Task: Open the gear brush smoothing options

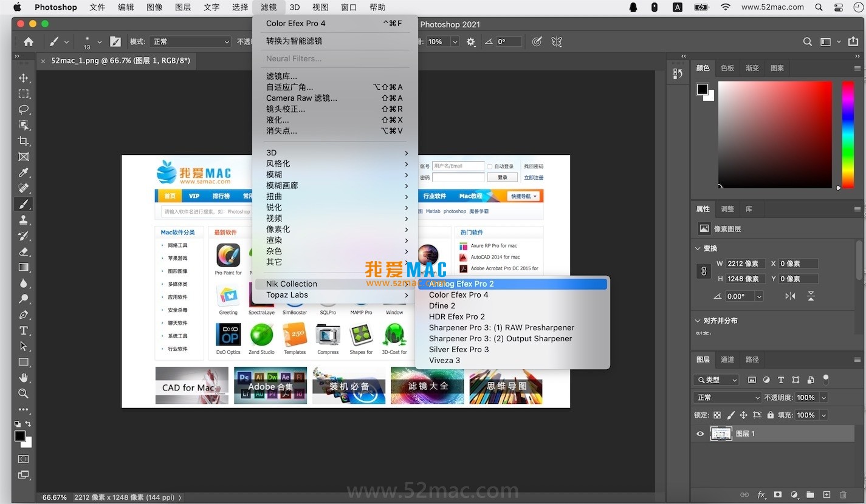Action: (471, 42)
